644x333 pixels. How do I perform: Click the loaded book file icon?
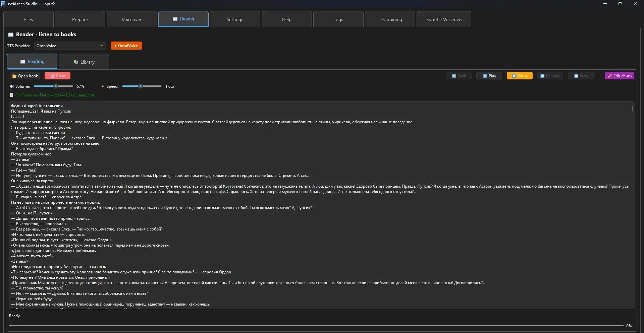[x=12, y=95]
